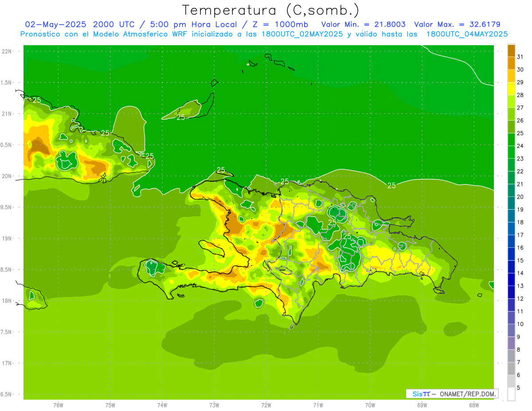Image resolution: width=532 pixels, height=411 pixels.
Task: Click the '17N' latitude axis label
Action: tap(7, 363)
